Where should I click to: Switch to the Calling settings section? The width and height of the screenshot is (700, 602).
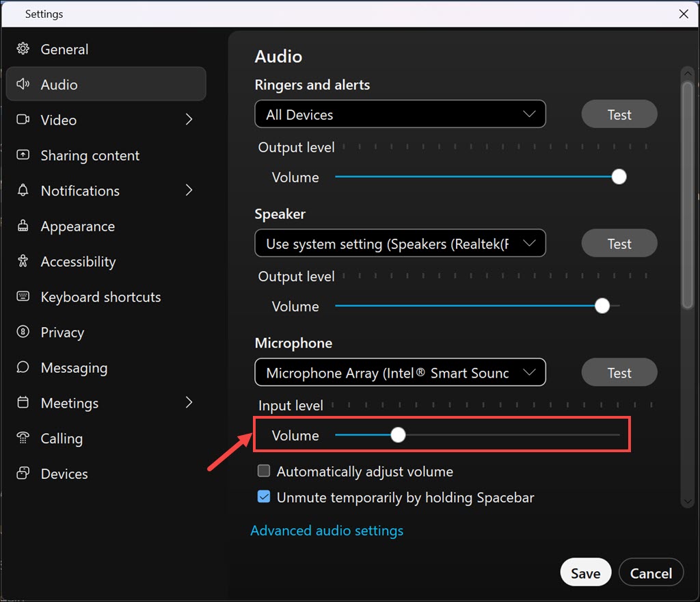[62, 439]
